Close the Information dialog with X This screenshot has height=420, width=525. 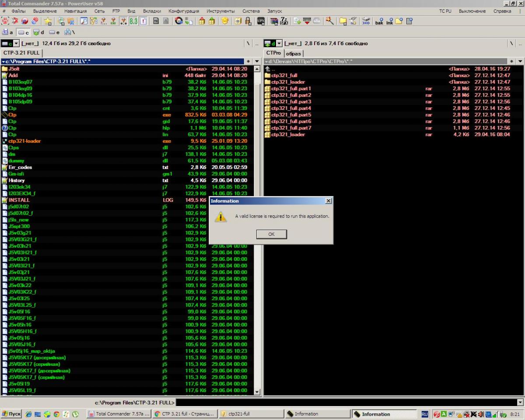click(x=329, y=201)
